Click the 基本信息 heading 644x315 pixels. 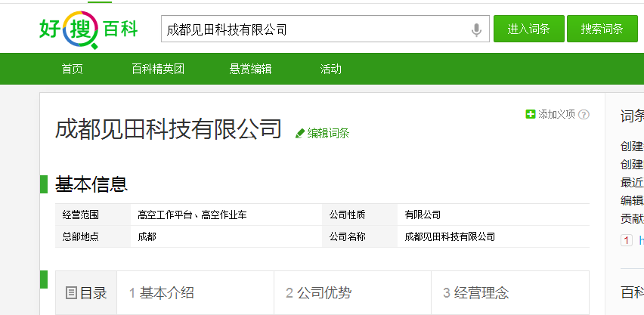coord(91,184)
